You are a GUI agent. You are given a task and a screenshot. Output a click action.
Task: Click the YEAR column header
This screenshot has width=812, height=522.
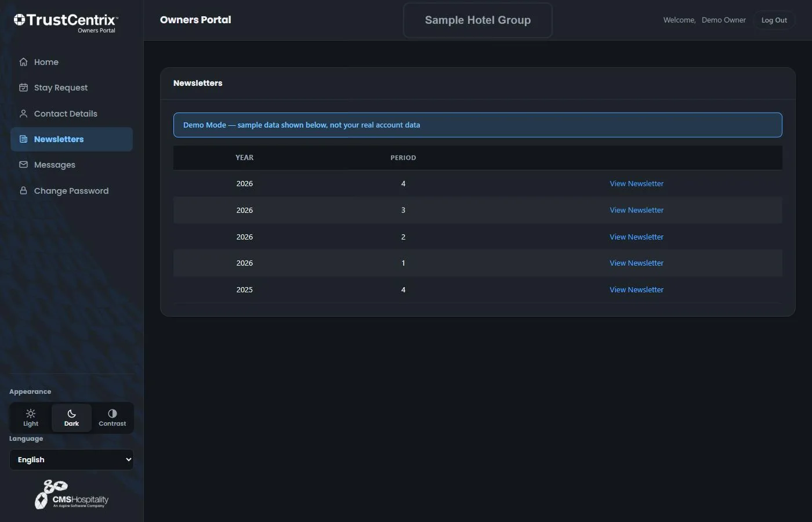pos(244,158)
